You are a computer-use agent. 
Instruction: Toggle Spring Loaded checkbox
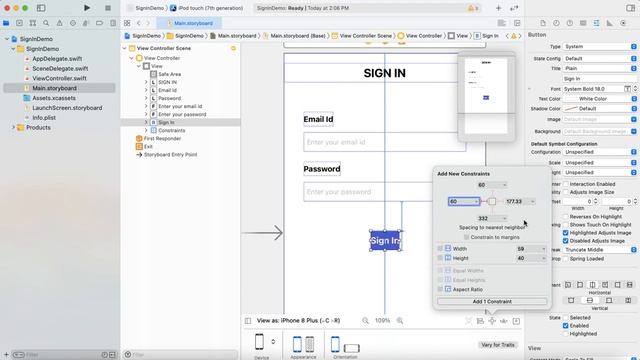(x=566, y=259)
